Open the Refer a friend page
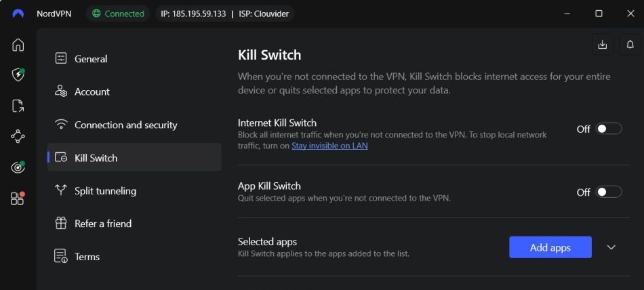Viewport: 644px width, 290px height. (102, 223)
